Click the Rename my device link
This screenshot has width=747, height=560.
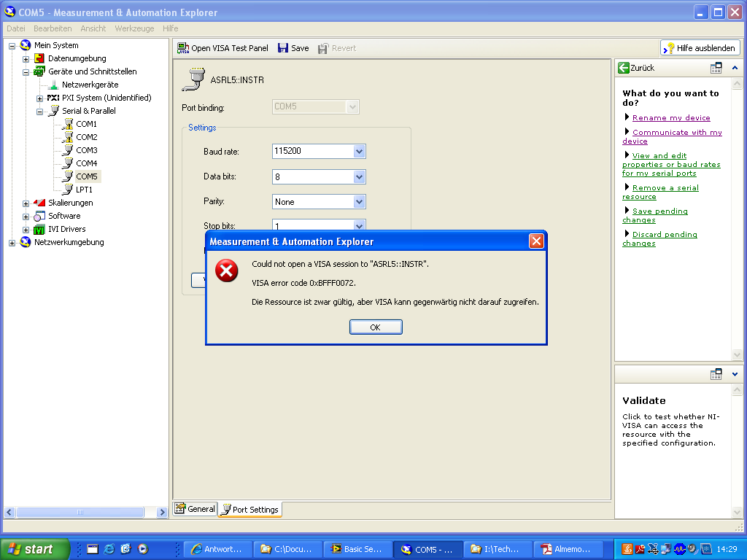[671, 117]
